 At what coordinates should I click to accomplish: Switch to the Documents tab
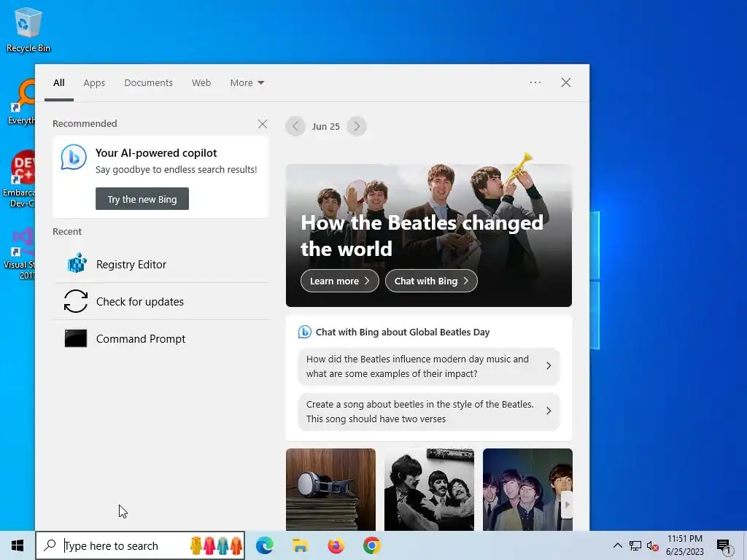pyautogui.click(x=149, y=83)
